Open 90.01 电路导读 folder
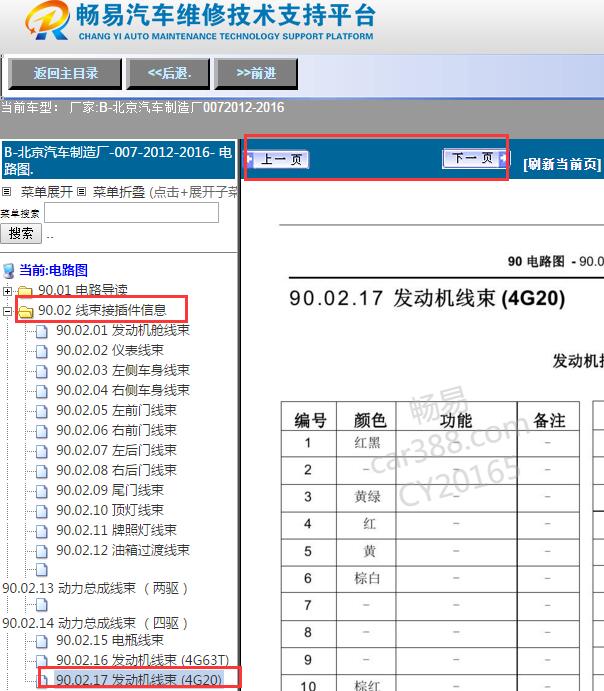Image resolution: width=604 pixels, height=691 pixels. click(83, 290)
